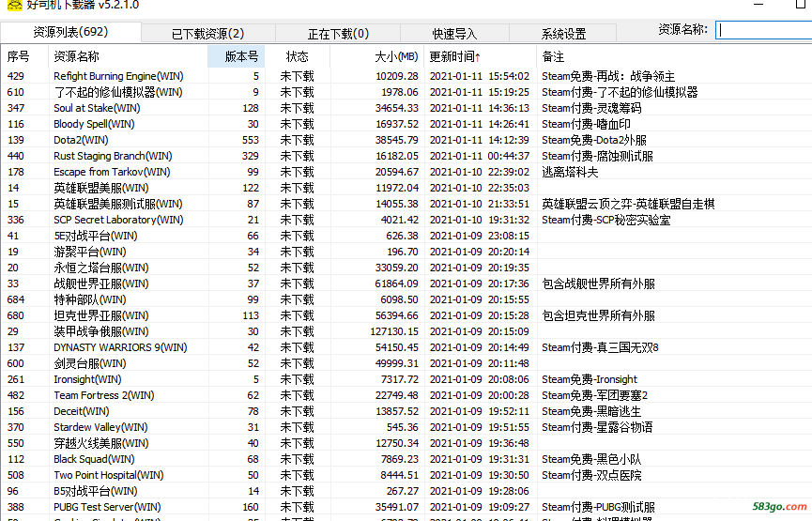This screenshot has height=521, width=812.
Task: Click note Steam付费-灵魂筹码
Action: tap(591, 108)
